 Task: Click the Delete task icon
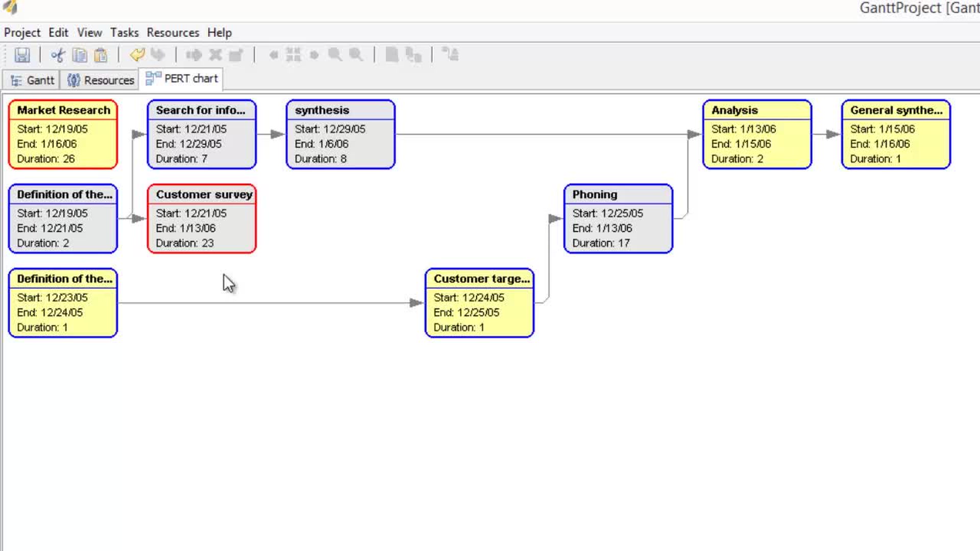click(x=215, y=55)
